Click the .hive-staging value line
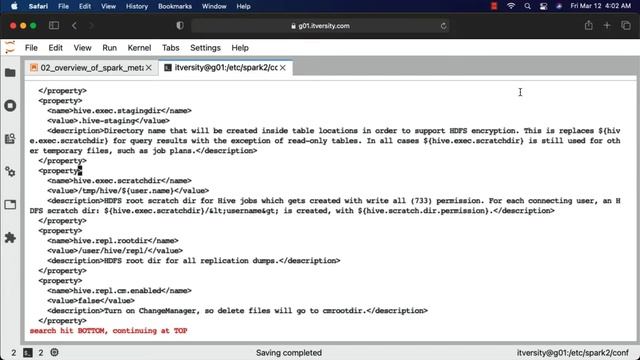640x360 pixels. coord(108,121)
